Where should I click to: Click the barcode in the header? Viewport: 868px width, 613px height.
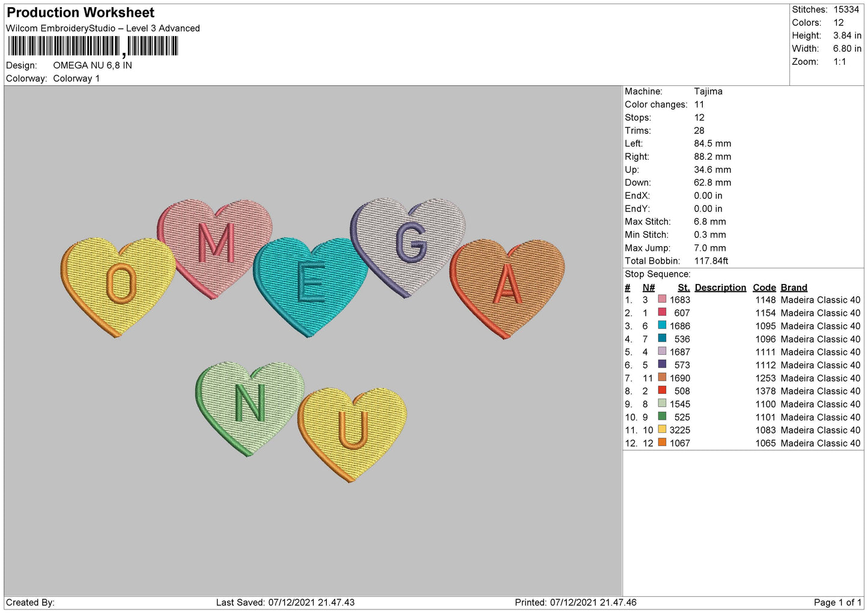93,46
